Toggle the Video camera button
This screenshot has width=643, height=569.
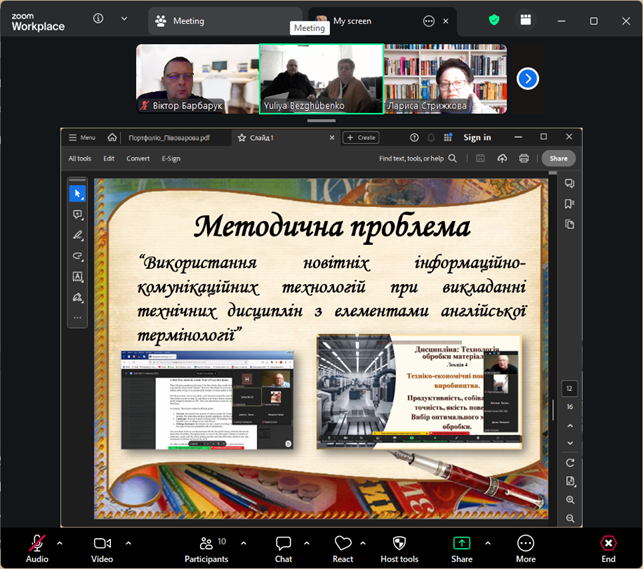(x=102, y=549)
